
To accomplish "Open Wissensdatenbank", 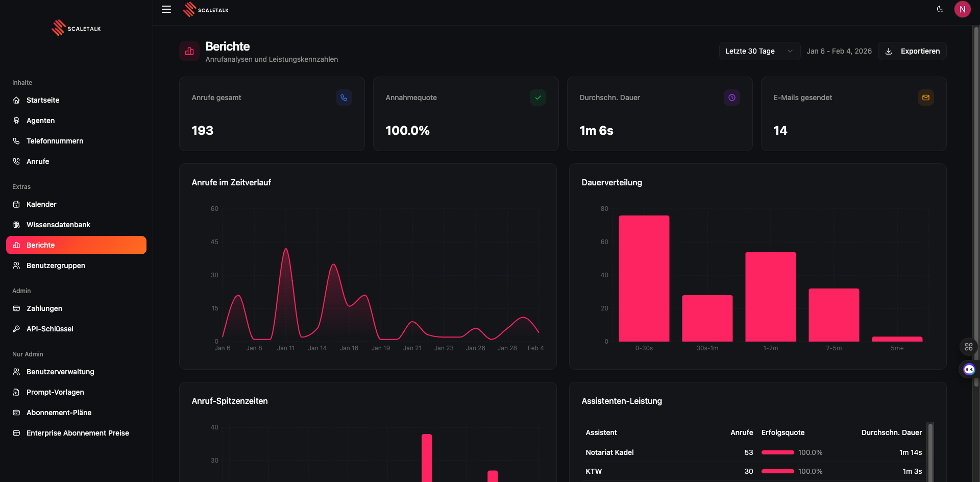I will tap(77, 225).
